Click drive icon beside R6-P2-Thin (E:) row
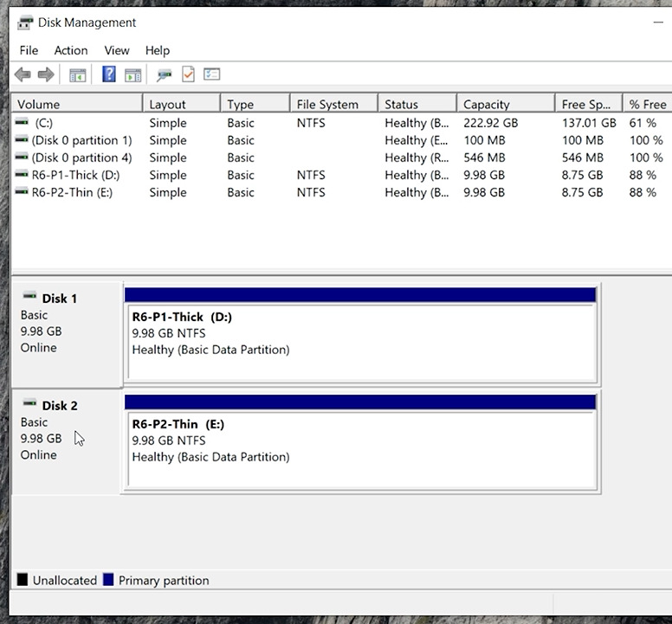The height and width of the screenshot is (624, 672). point(22,191)
